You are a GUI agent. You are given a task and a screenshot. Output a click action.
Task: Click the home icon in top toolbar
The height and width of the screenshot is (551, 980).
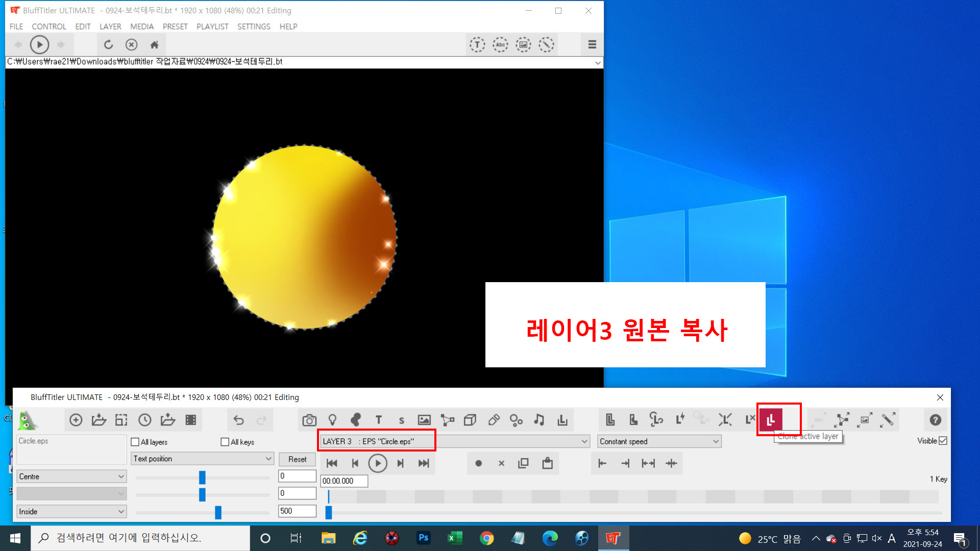pyautogui.click(x=154, y=45)
